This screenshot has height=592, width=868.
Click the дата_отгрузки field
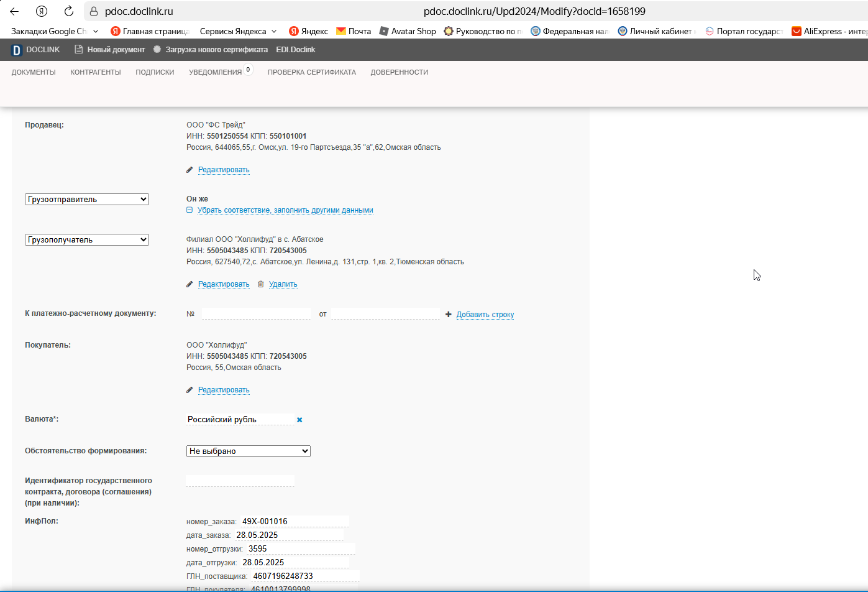click(295, 563)
